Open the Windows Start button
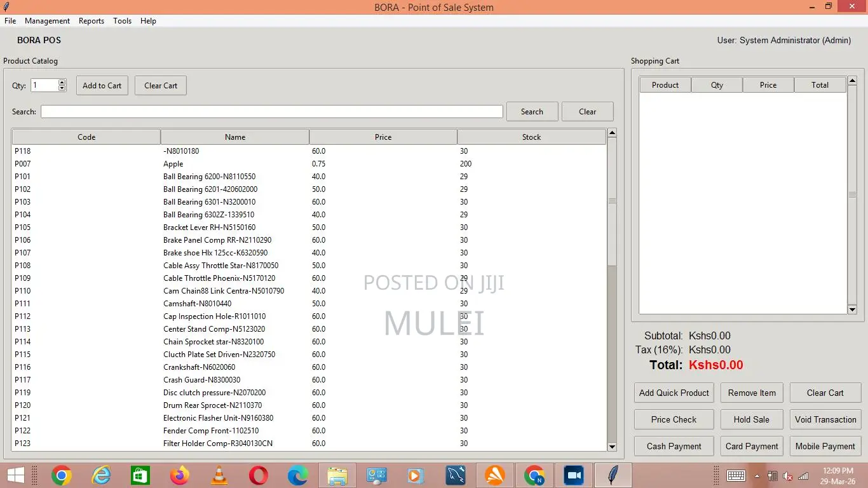The image size is (868, 488). click(15, 475)
